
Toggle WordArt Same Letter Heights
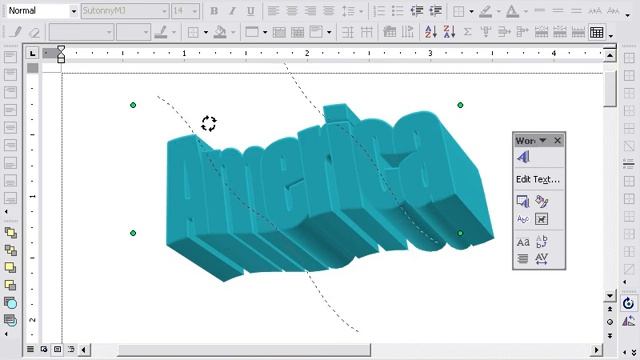[x=523, y=242]
